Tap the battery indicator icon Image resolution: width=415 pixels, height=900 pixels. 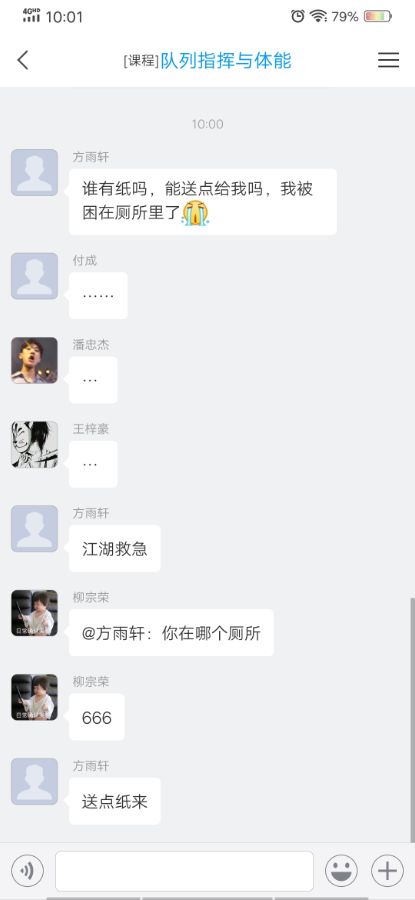[x=378, y=16]
